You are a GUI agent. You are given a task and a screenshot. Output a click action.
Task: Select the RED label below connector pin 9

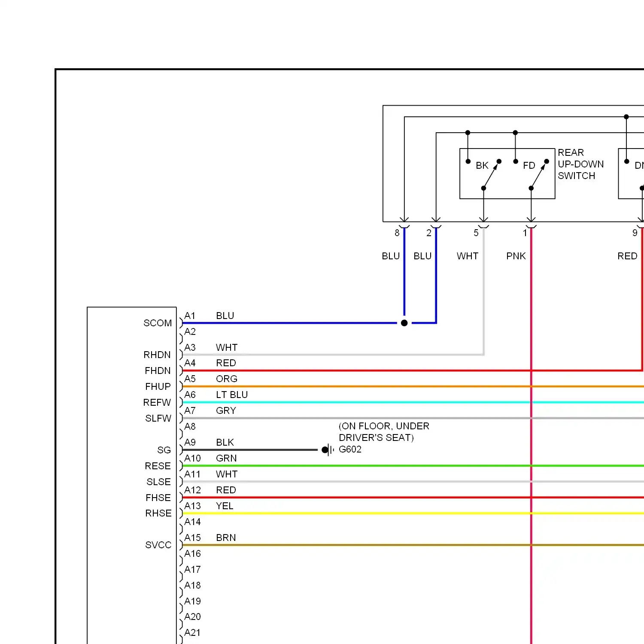[627, 256]
